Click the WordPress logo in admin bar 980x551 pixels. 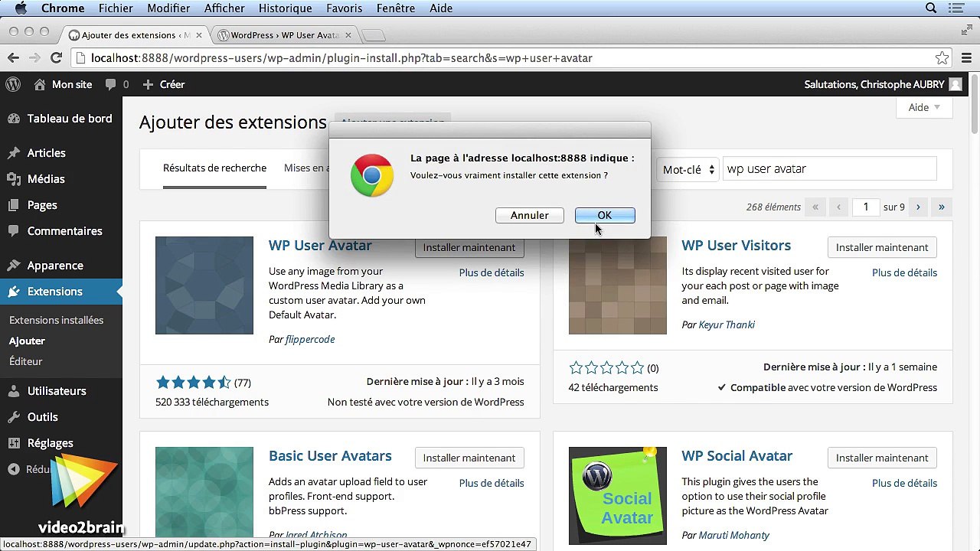13,84
